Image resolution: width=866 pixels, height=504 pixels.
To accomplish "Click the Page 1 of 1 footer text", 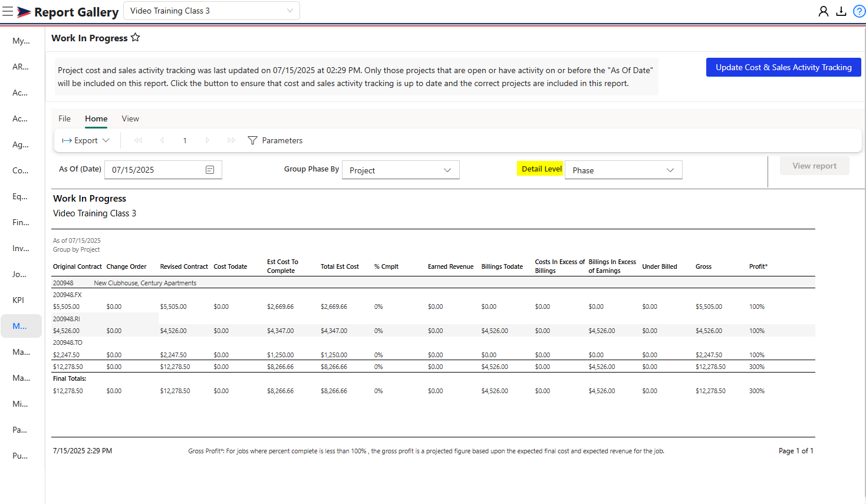I will click(x=796, y=451).
